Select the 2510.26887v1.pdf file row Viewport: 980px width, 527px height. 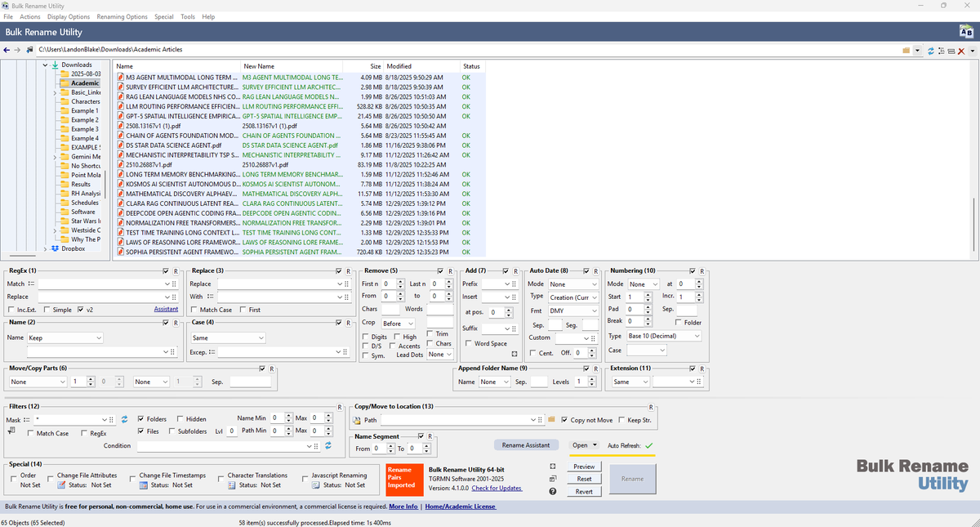tap(299, 163)
